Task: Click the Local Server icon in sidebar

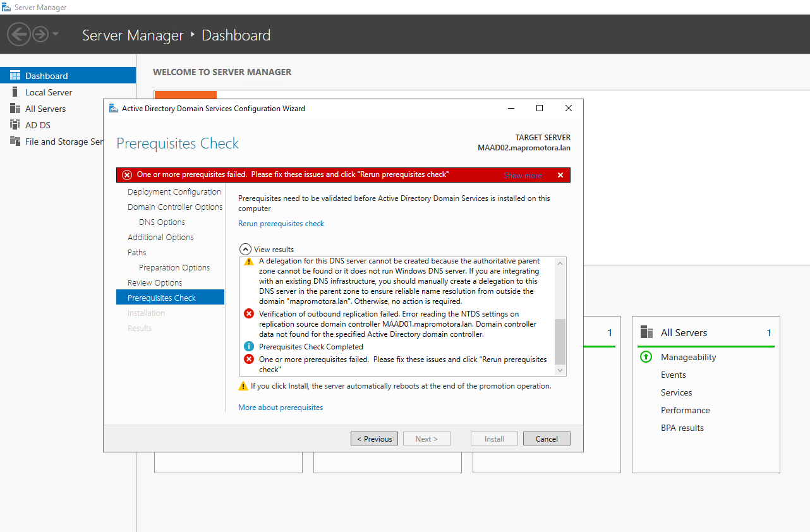Action: pyautogui.click(x=15, y=92)
